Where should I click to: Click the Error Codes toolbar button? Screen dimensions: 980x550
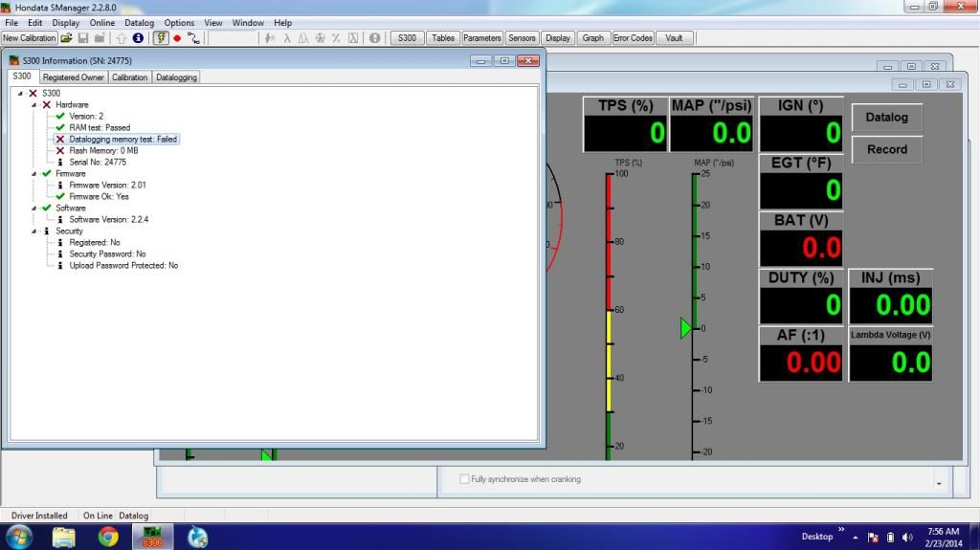click(x=633, y=38)
